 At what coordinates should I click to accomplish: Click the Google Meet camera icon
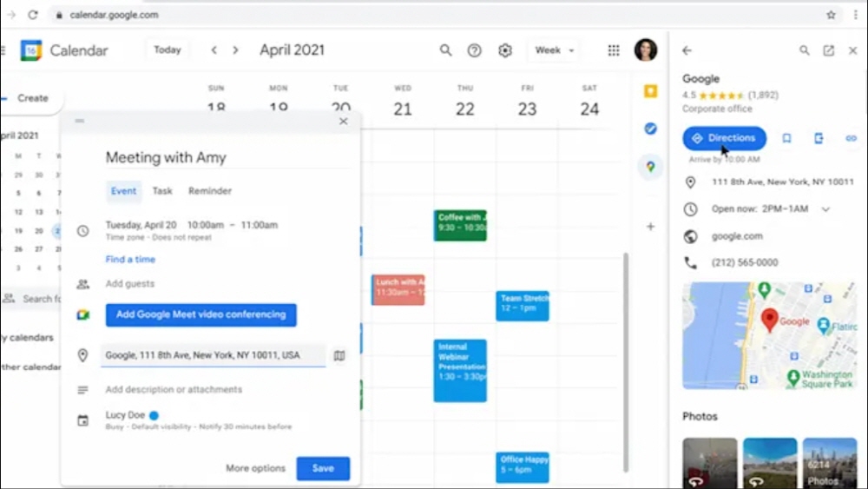coord(83,315)
